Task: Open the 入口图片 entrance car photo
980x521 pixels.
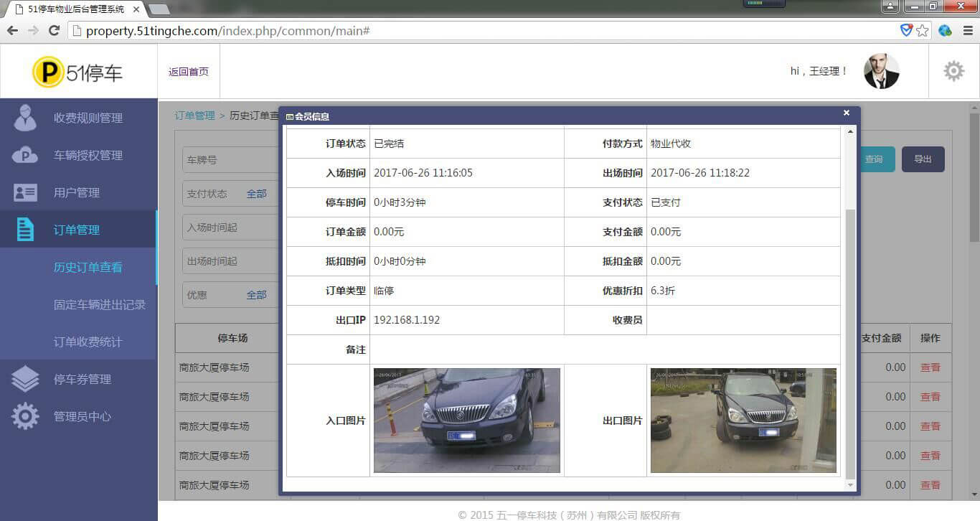Action: [x=466, y=421]
